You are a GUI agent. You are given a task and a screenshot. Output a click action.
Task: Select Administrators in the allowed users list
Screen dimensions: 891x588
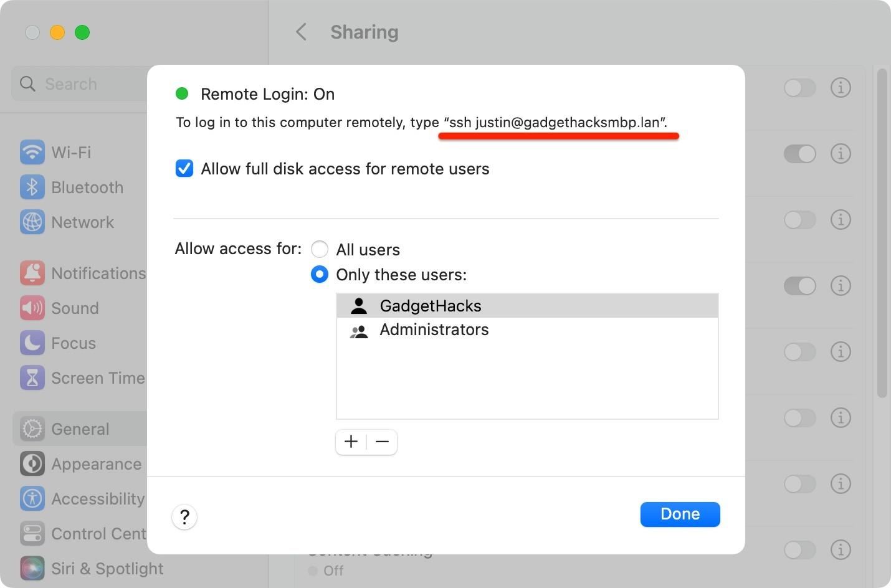(x=434, y=330)
